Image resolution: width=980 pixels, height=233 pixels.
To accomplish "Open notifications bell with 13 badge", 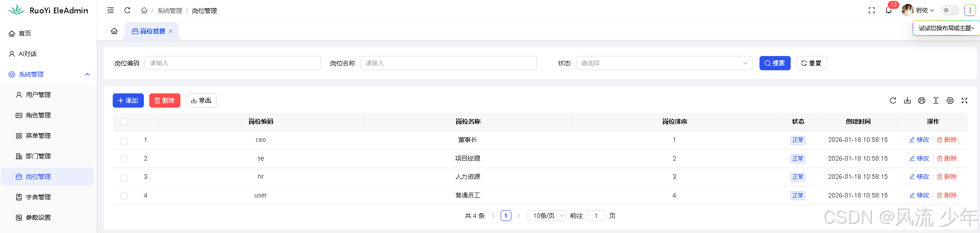I will click(889, 10).
